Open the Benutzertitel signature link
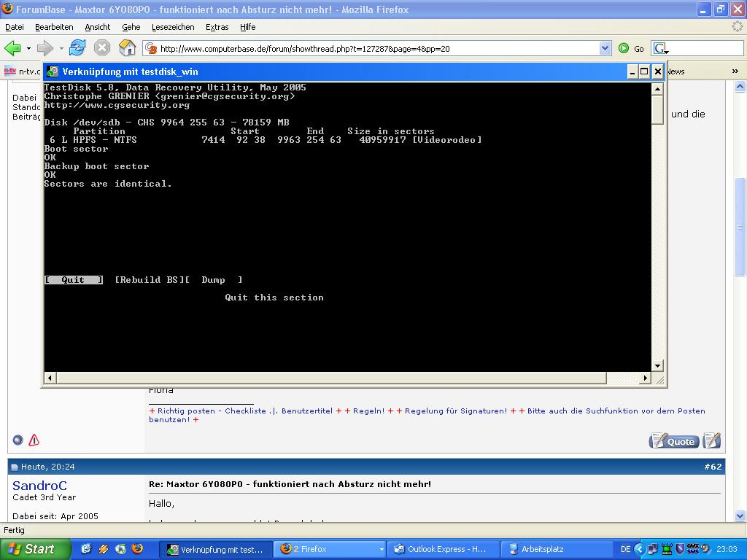This screenshot has width=747, height=560. click(307, 411)
